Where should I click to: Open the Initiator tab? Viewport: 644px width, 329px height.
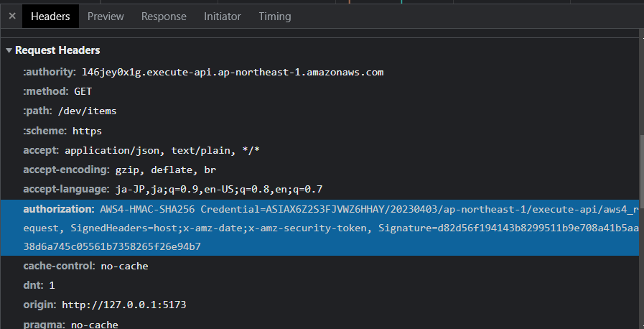point(223,16)
